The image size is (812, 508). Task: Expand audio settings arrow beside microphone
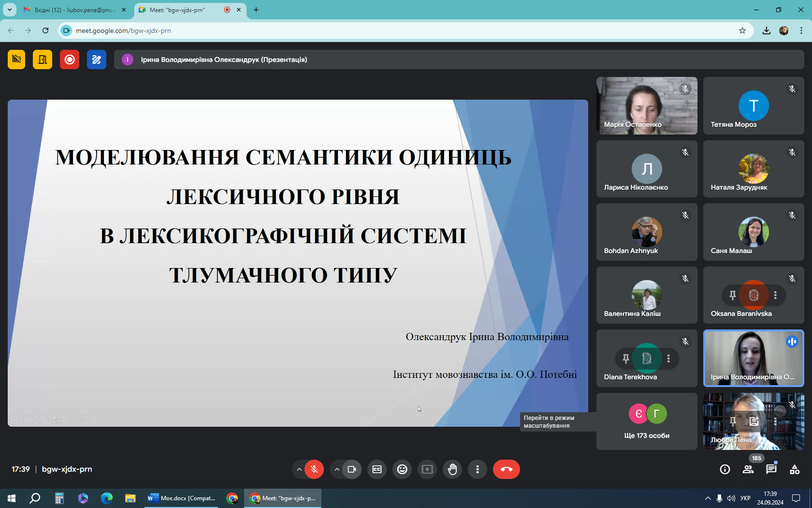pyautogui.click(x=299, y=469)
